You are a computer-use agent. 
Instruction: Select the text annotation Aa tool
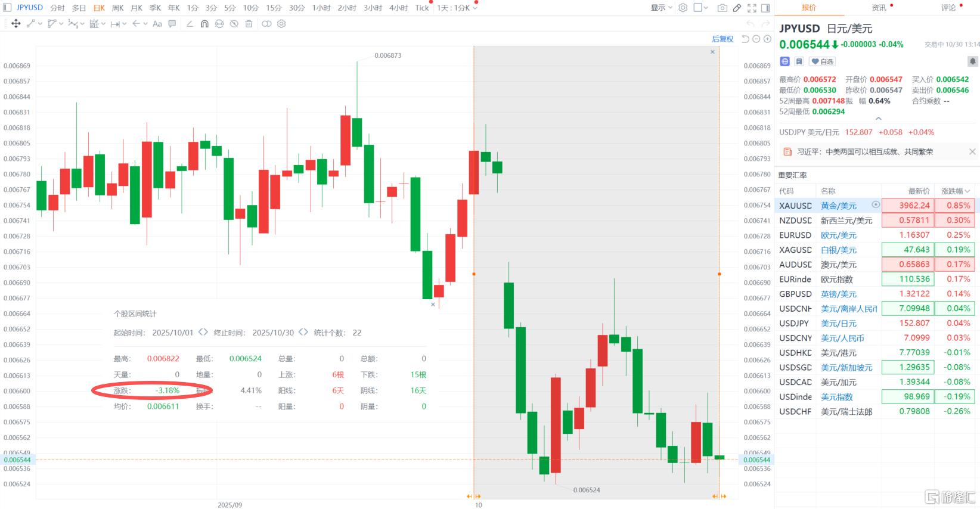[x=157, y=24]
